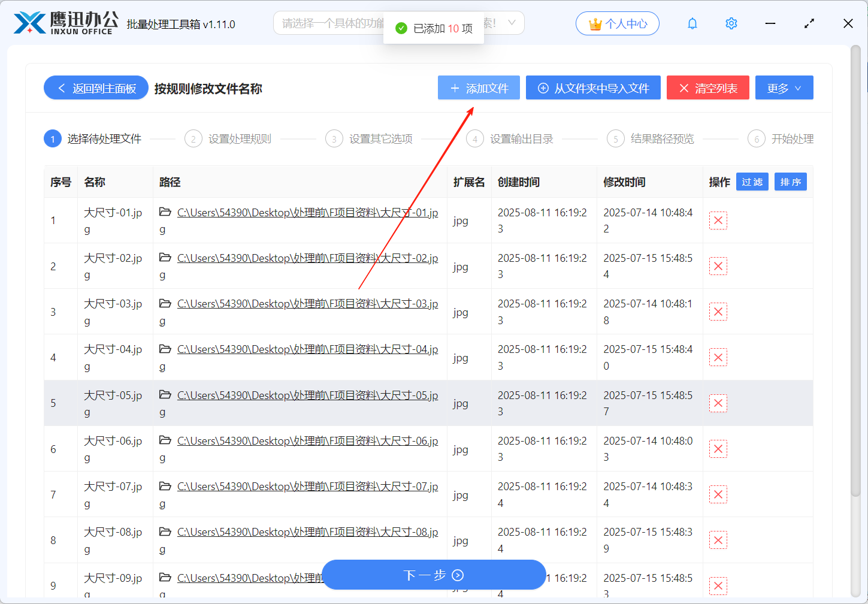Go to step 6 开始处理
Screen dimensions: 868x604
(x=781, y=139)
